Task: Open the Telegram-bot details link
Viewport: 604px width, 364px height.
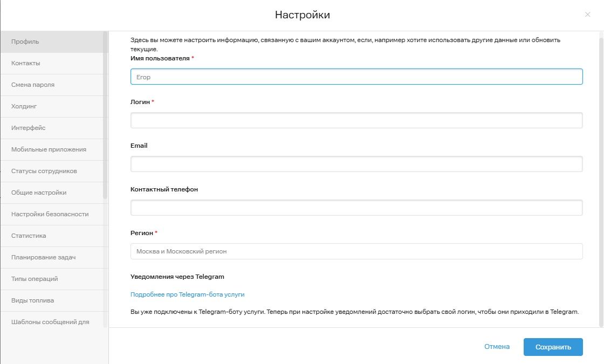Action: 187,294
